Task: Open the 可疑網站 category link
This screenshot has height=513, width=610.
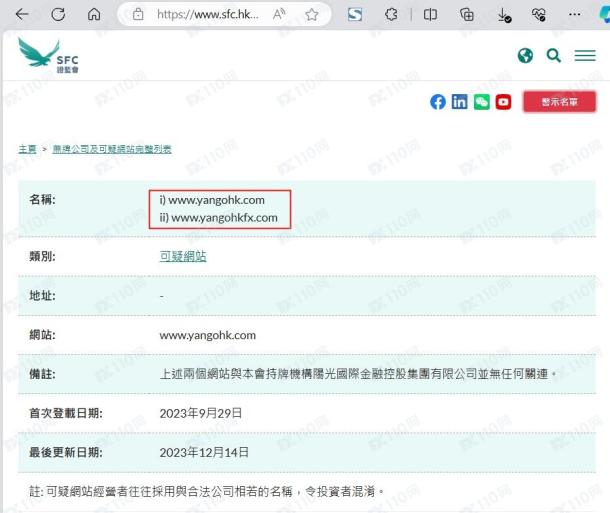Action: pos(183,256)
